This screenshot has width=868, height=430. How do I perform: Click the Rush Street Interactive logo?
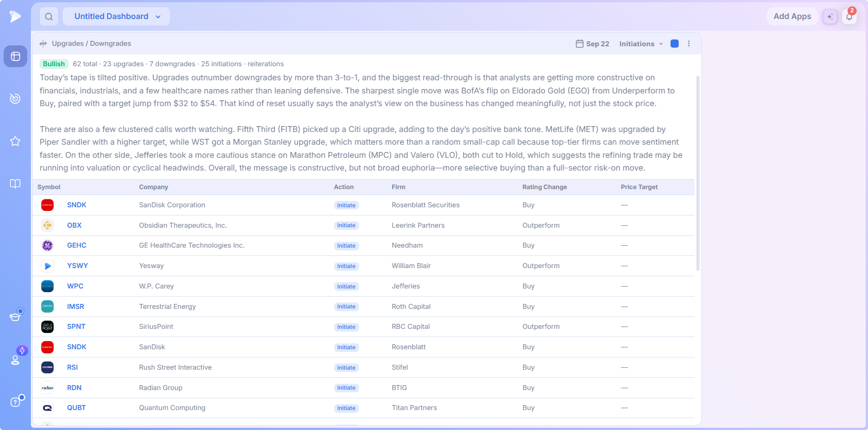47,367
